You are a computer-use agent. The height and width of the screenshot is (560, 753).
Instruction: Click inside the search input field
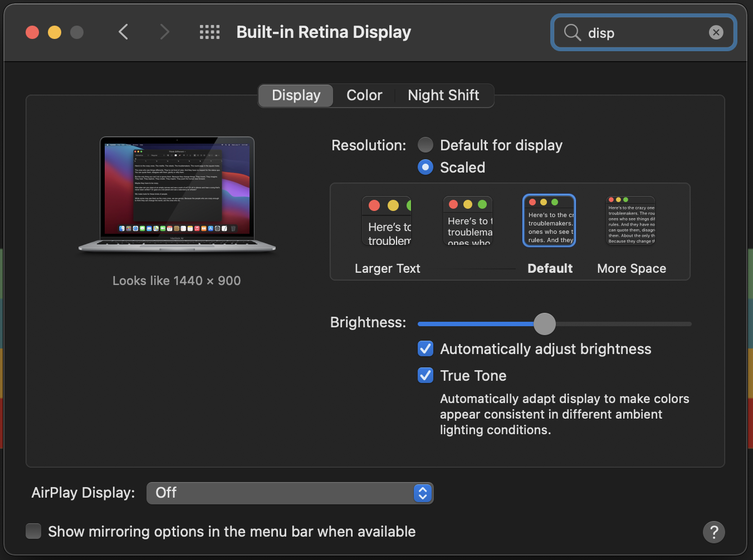tap(640, 32)
